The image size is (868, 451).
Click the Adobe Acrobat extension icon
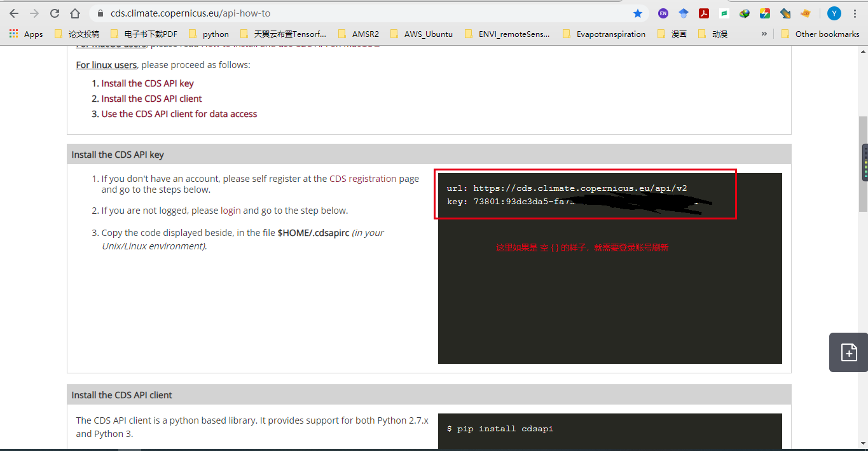pyautogui.click(x=704, y=13)
